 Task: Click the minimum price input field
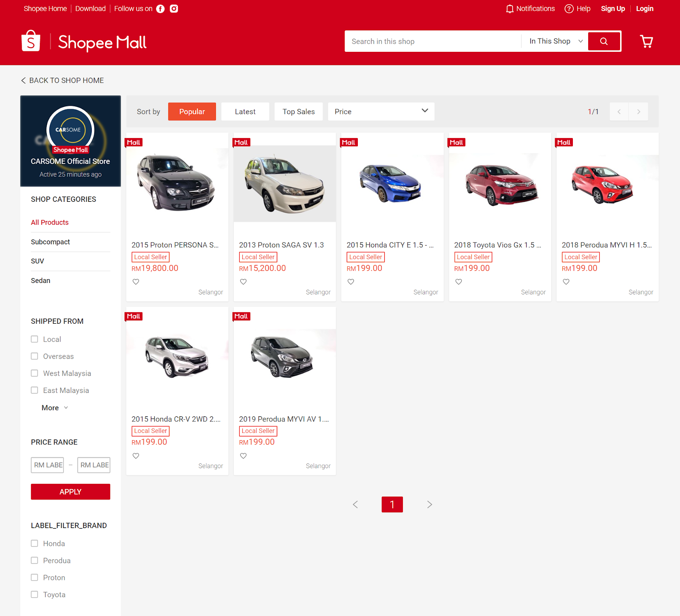point(47,465)
